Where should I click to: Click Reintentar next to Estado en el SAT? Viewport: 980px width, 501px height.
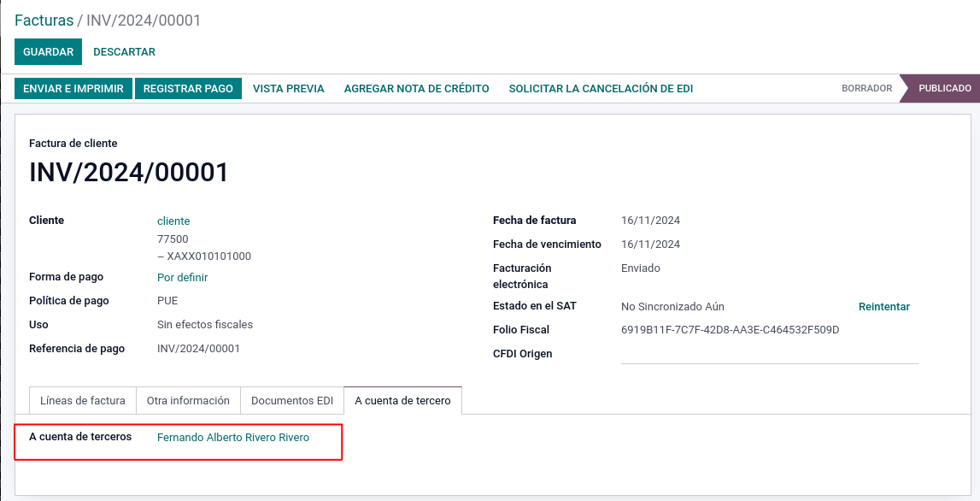click(883, 307)
